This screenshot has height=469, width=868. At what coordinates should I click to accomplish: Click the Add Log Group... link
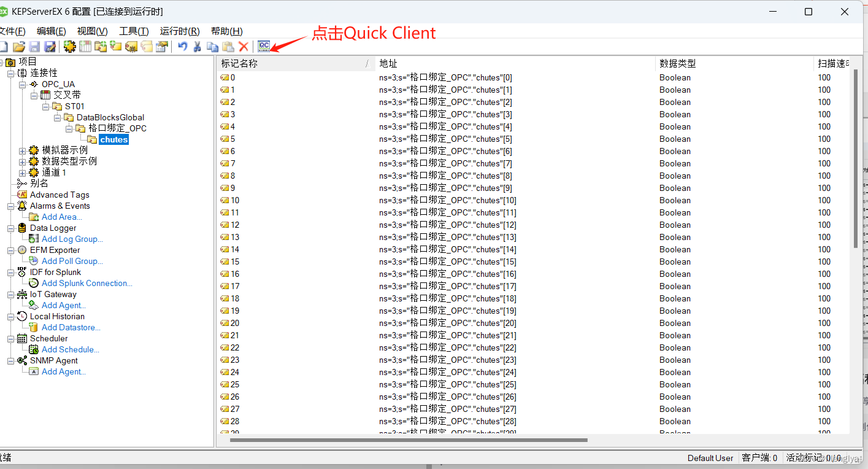[72, 239]
